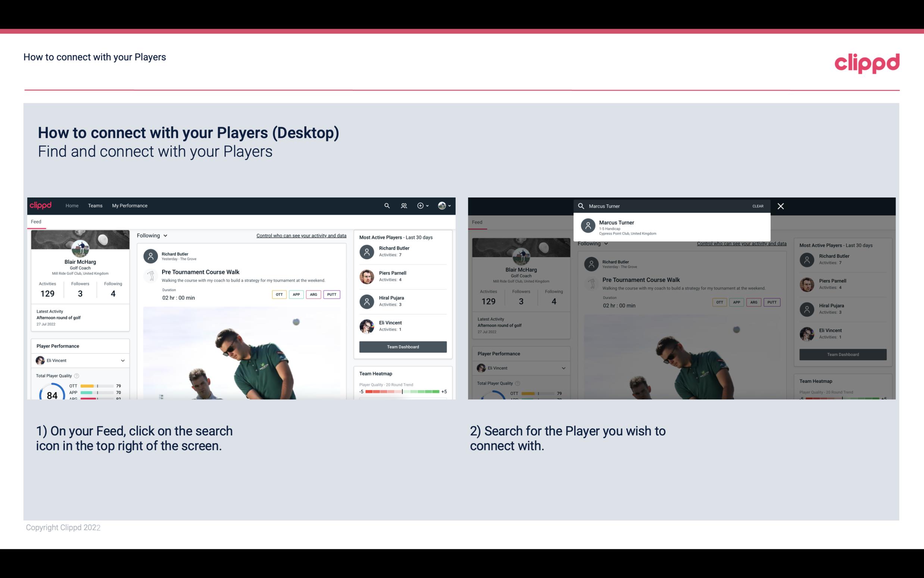The image size is (924, 578).
Task: Click the ARG performance icon tag
Action: coord(313,294)
